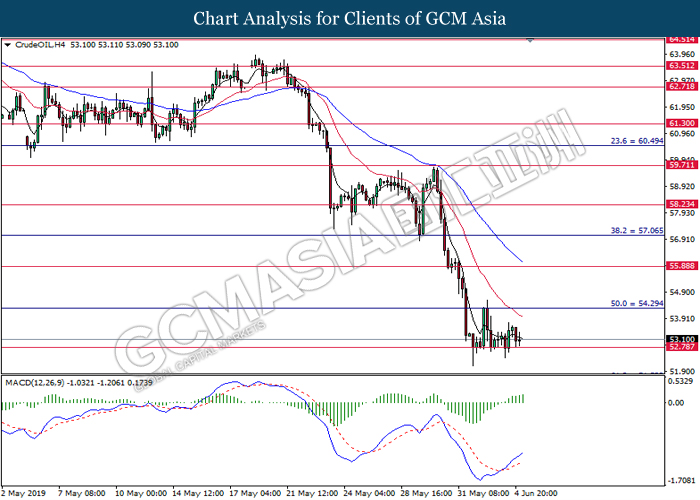
Task: Click the red 63.512 price level tag
Action: (682, 66)
